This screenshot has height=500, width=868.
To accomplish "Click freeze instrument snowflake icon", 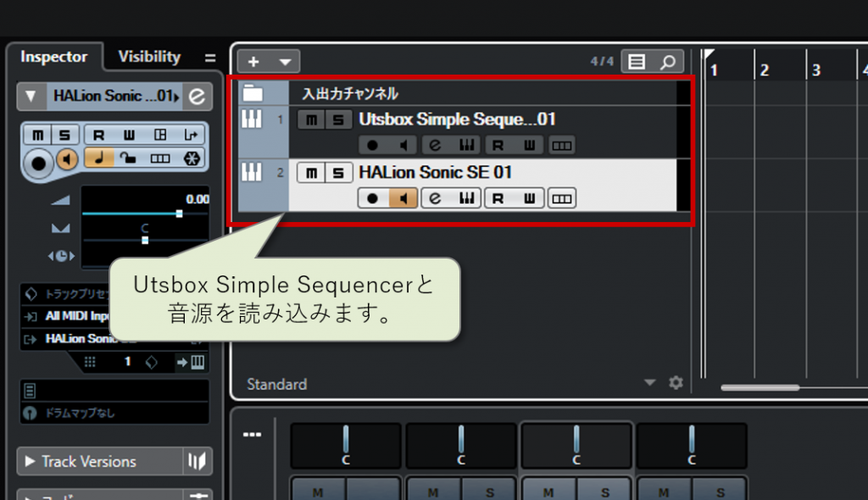I will tap(192, 158).
